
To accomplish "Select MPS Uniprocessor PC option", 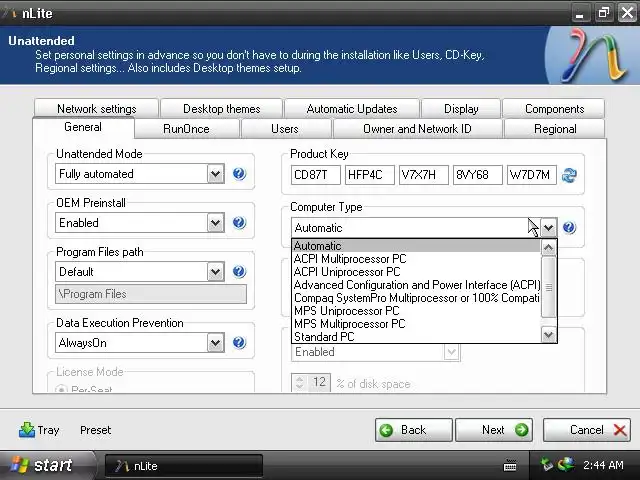I will point(416,311).
